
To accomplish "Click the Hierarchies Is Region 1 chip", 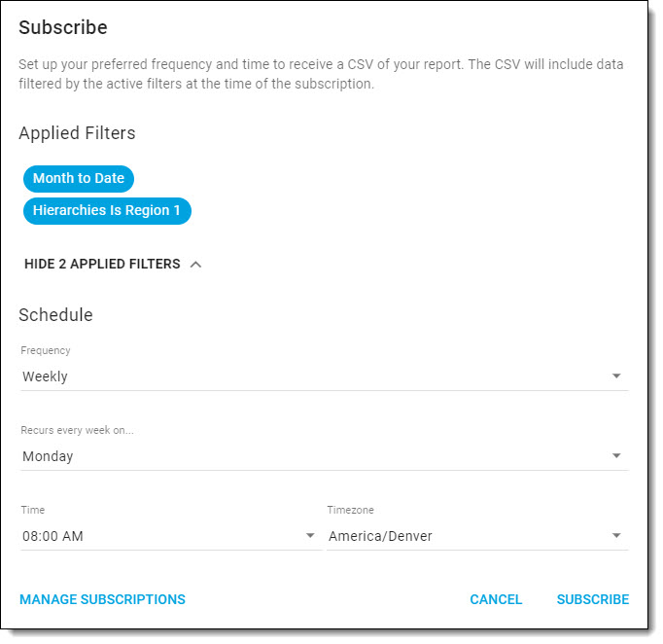I will click(107, 210).
